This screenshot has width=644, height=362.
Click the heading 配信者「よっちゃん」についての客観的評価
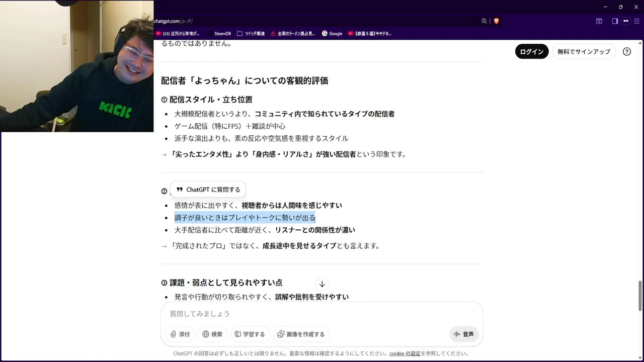click(x=245, y=80)
